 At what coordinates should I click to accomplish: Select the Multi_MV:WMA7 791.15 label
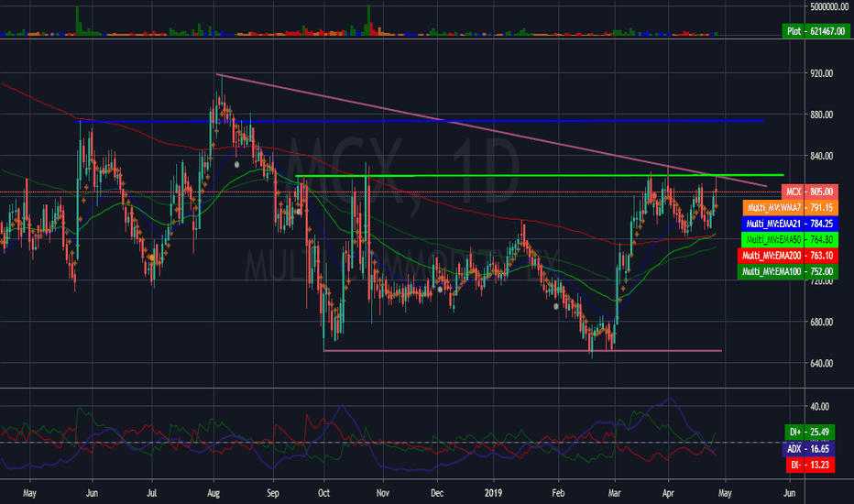click(x=790, y=208)
